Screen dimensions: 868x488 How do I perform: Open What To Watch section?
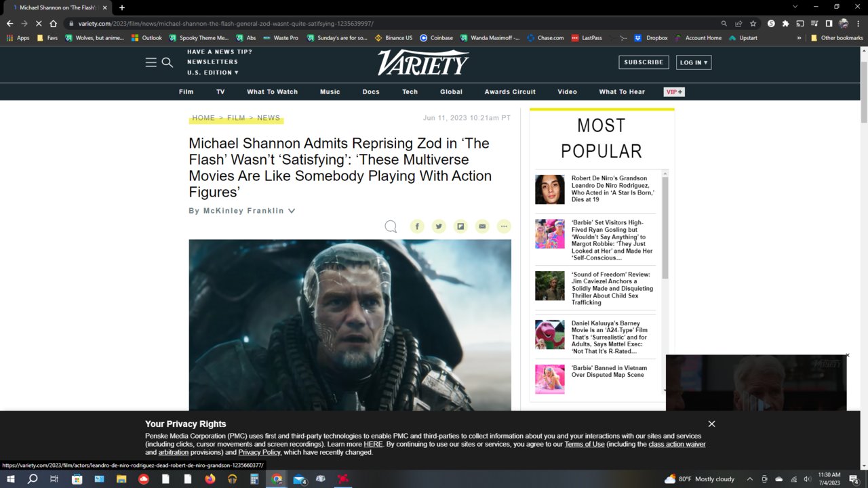coord(272,91)
